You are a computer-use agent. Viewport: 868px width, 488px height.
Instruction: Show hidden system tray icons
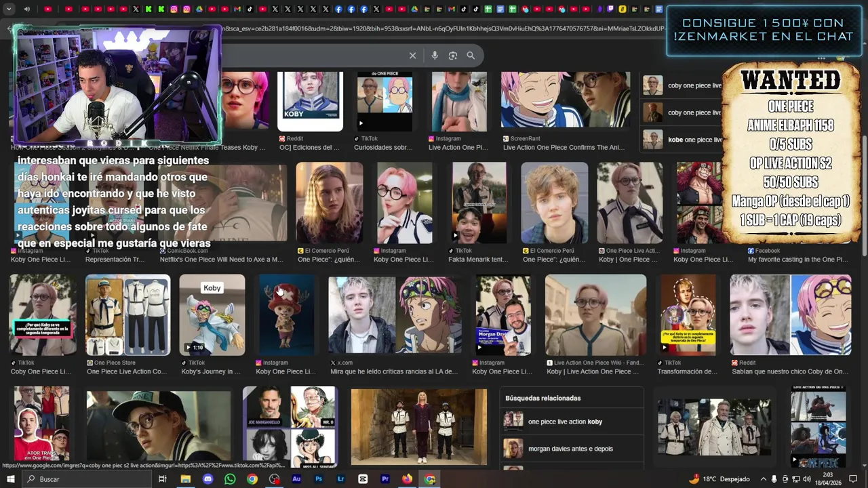763,479
